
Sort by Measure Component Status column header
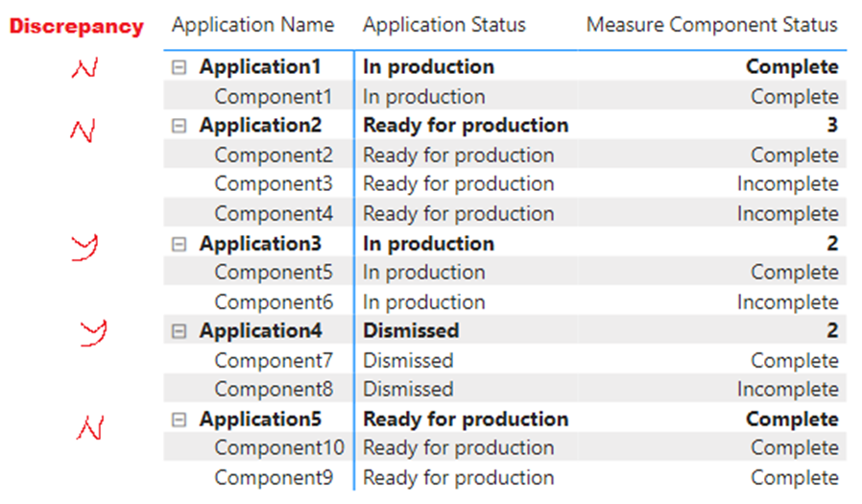(712, 25)
